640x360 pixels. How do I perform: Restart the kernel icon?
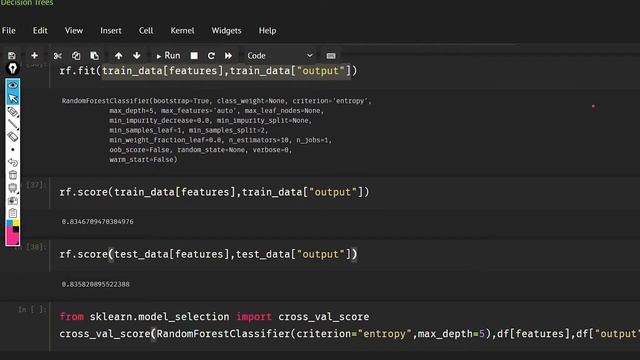pos(211,56)
